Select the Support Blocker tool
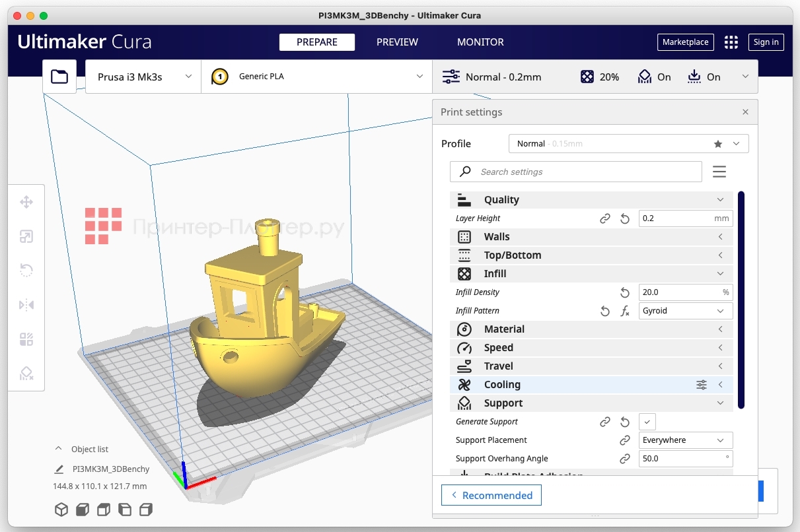Viewport: 800px width, 532px height. point(26,373)
